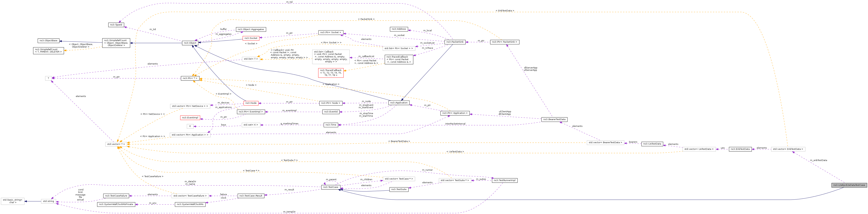Click std::vector< Ptr< Application > > node
The image size is (868, 214).
[x=190, y=135]
